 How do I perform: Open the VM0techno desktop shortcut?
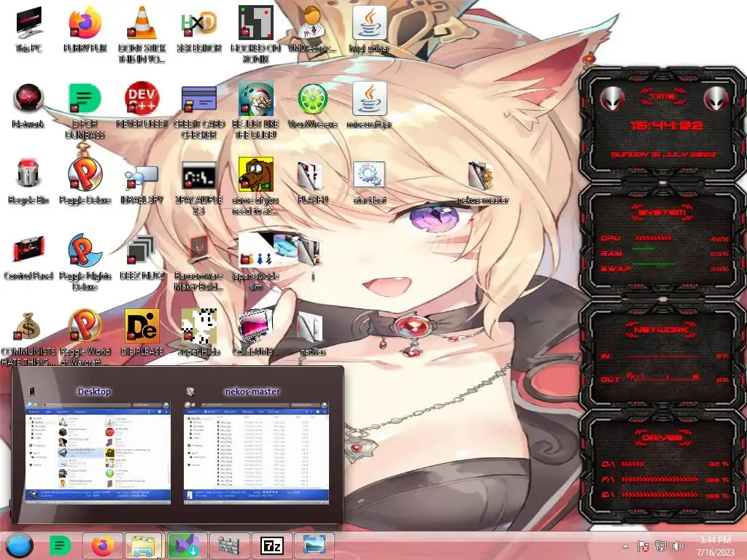point(312,29)
